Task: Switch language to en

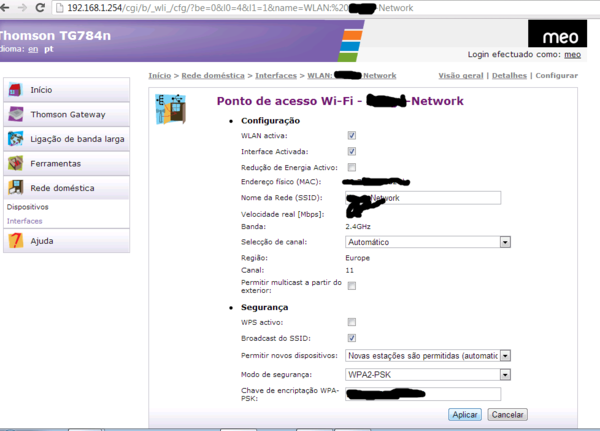Action: coord(33,49)
